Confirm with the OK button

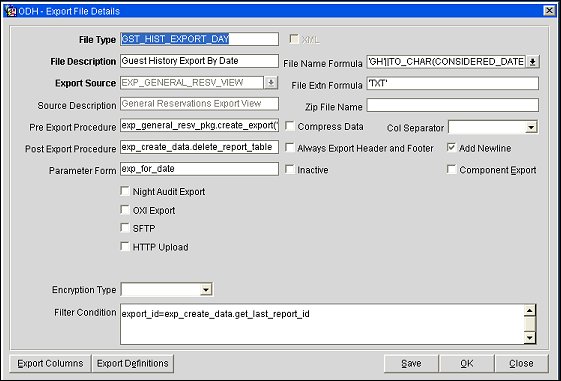click(x=467, y=363)
